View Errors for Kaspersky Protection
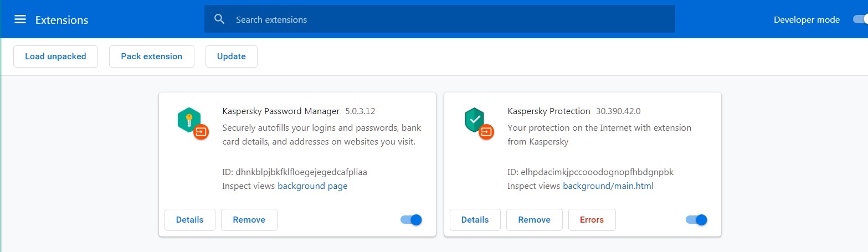The image size is (868, 252). pyautogui.click(x=592, y=220)
